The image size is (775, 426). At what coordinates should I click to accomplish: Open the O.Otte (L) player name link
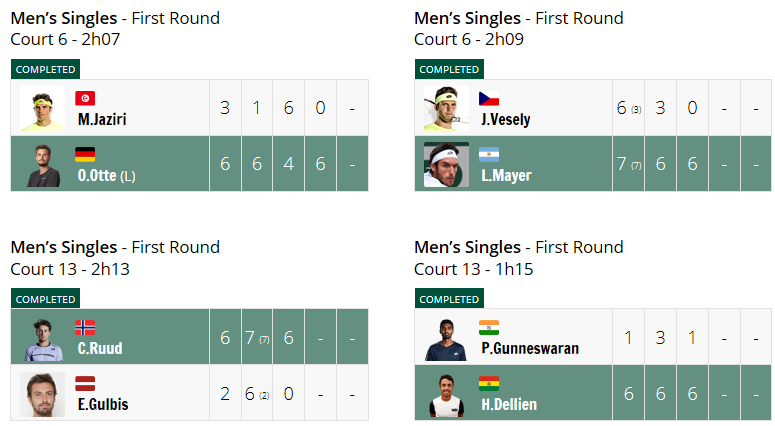click(x=106, y=175)
